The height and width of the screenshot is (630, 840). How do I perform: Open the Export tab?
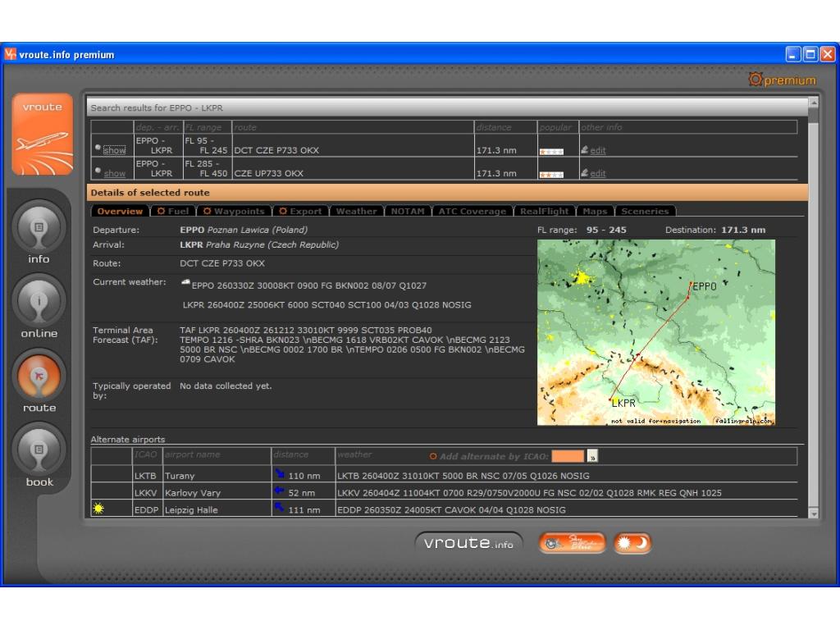click(x=300, y=211)
